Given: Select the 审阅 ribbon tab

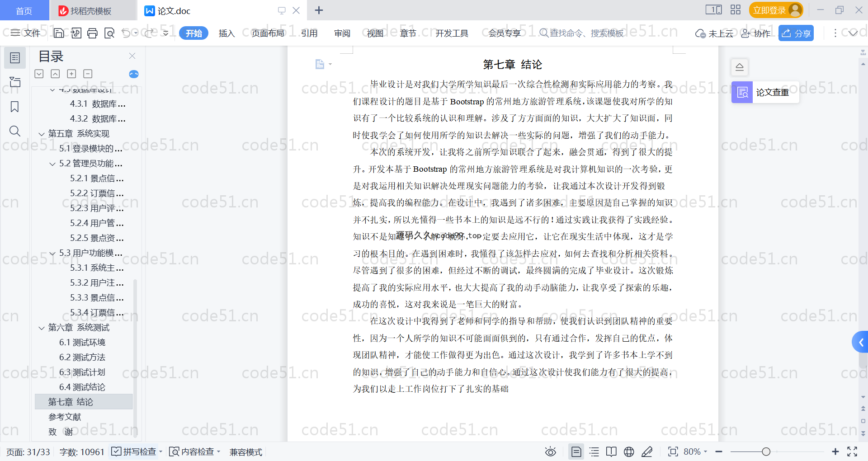Looking at the screenshot, I should tap(342, 33).
